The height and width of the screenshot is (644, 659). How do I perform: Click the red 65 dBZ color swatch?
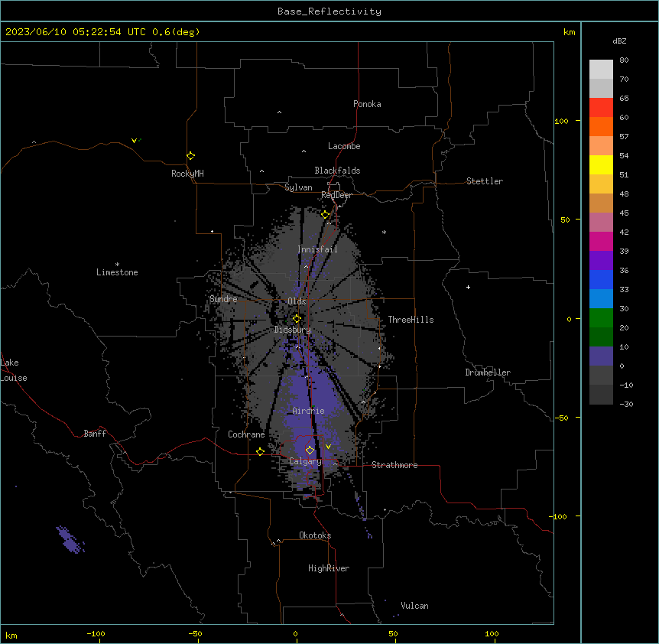601,108
